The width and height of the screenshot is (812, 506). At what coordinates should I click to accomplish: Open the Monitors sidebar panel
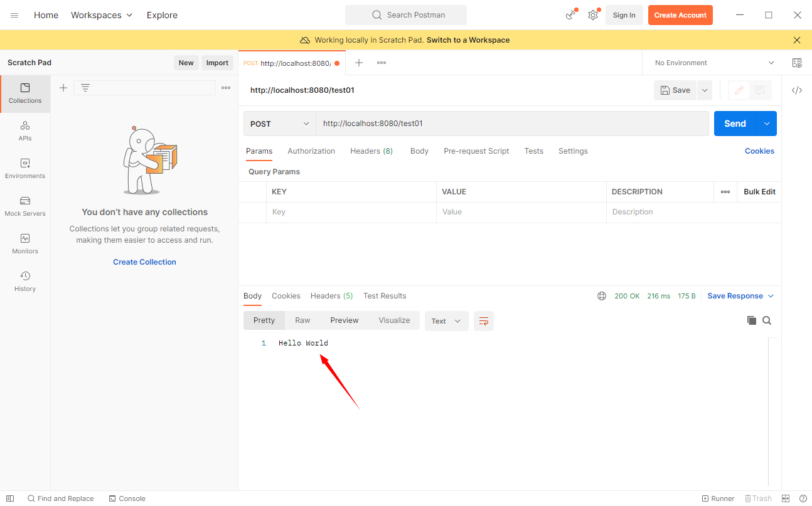[x=25, y=244]
